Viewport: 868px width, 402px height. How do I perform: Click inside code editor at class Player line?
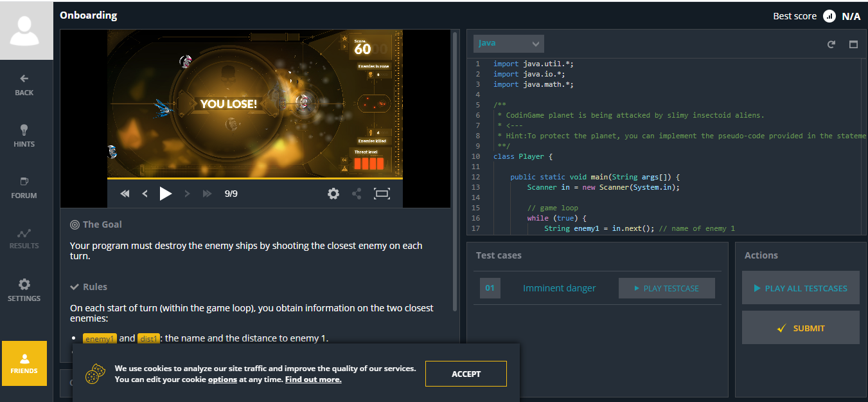pyautogui.click(x=523, y=156)
